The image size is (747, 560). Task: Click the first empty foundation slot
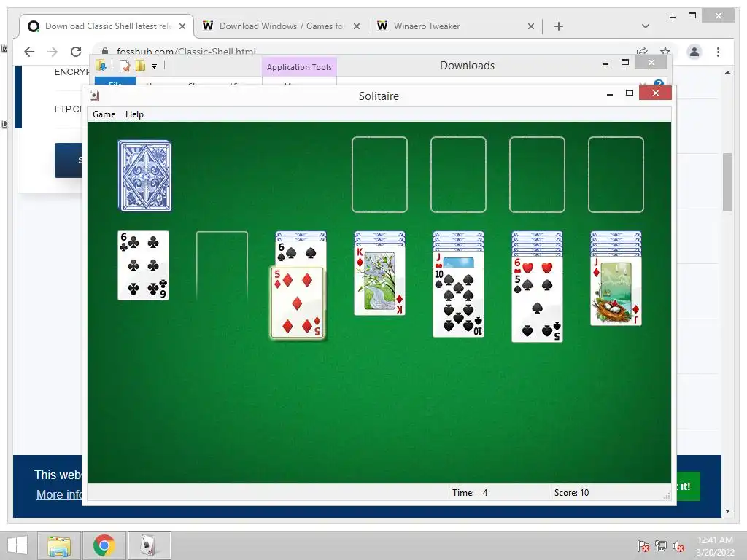pyautogui.click(x=379, y=174)
